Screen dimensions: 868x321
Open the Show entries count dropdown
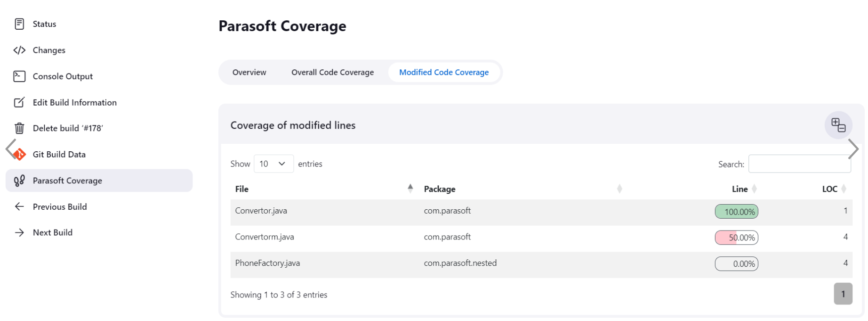273,164
